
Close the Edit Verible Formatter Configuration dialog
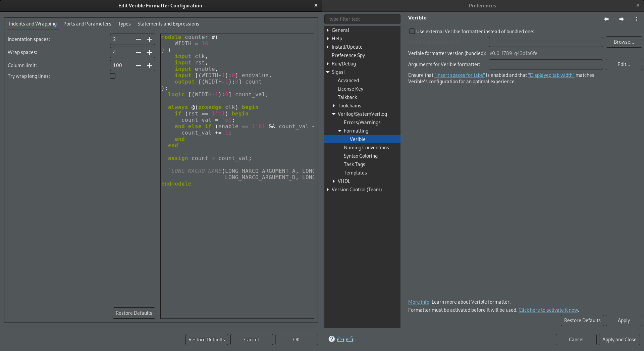[316, 5]
